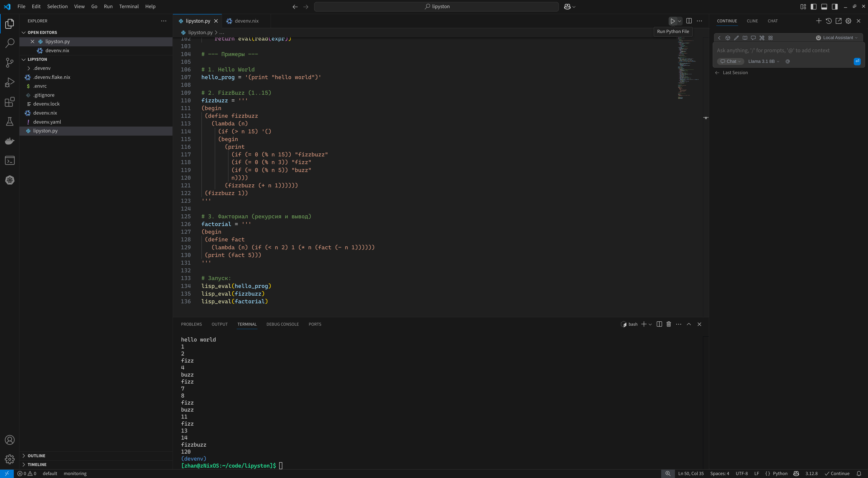Toggle the secondary sidebar layout button
This screenshot has height=478, width=868.
point(835,6)
